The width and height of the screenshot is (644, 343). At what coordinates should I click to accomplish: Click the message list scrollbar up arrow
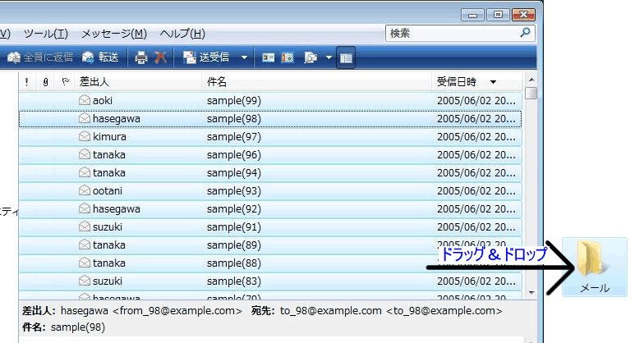pyautogui.click(x=531, y=80)
